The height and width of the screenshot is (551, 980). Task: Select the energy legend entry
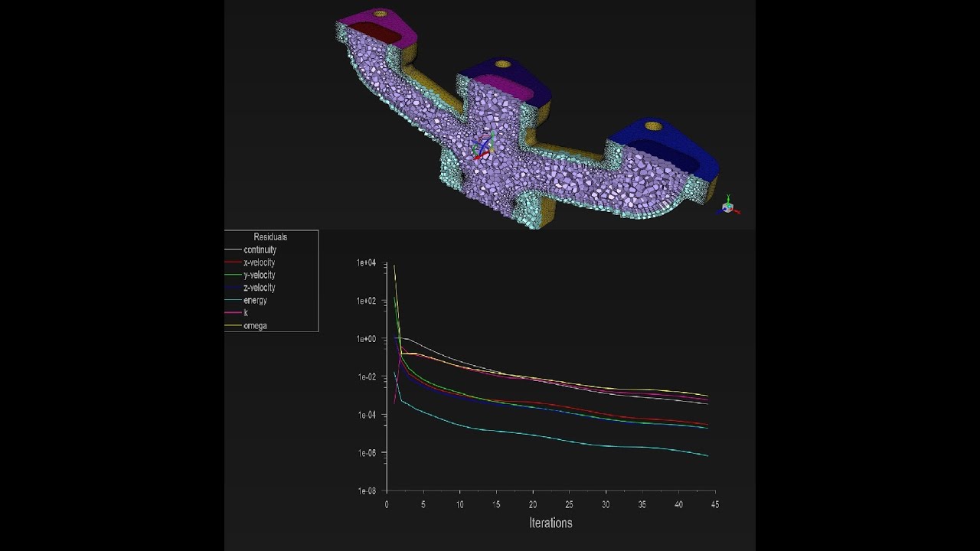coord(255,301)
